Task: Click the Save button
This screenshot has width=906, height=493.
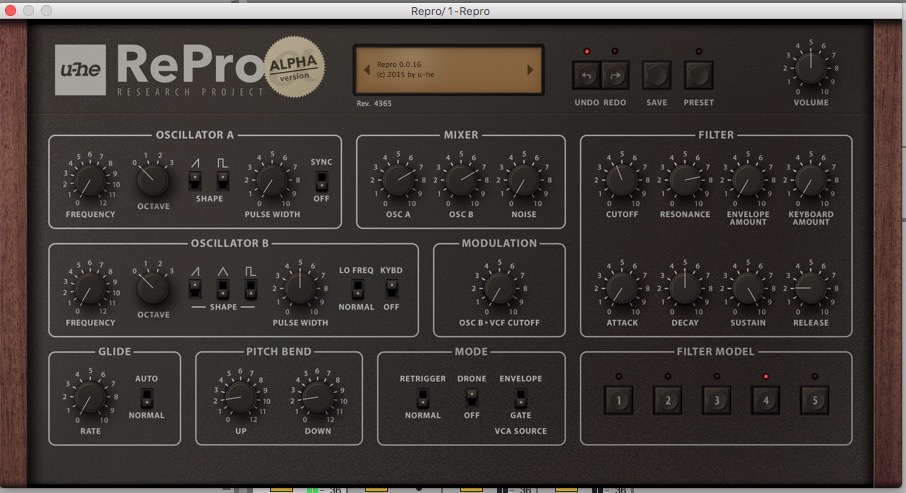Action: (x=656, y=75)
